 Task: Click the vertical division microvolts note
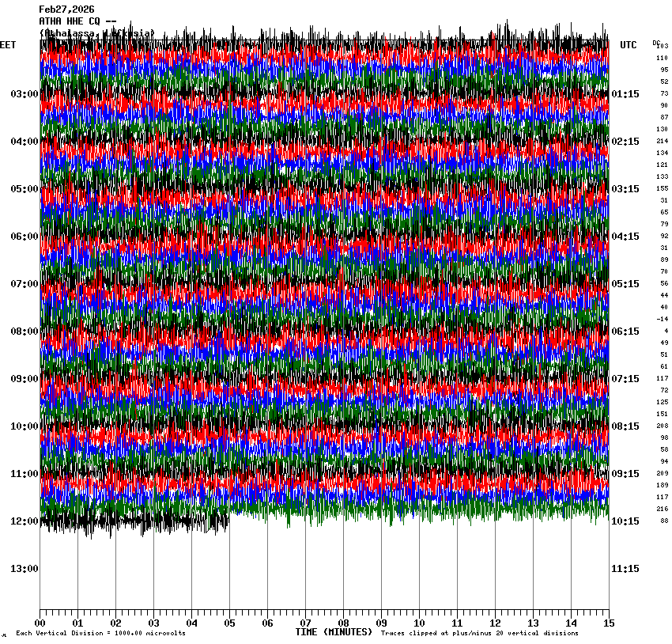tap(100, 634)
